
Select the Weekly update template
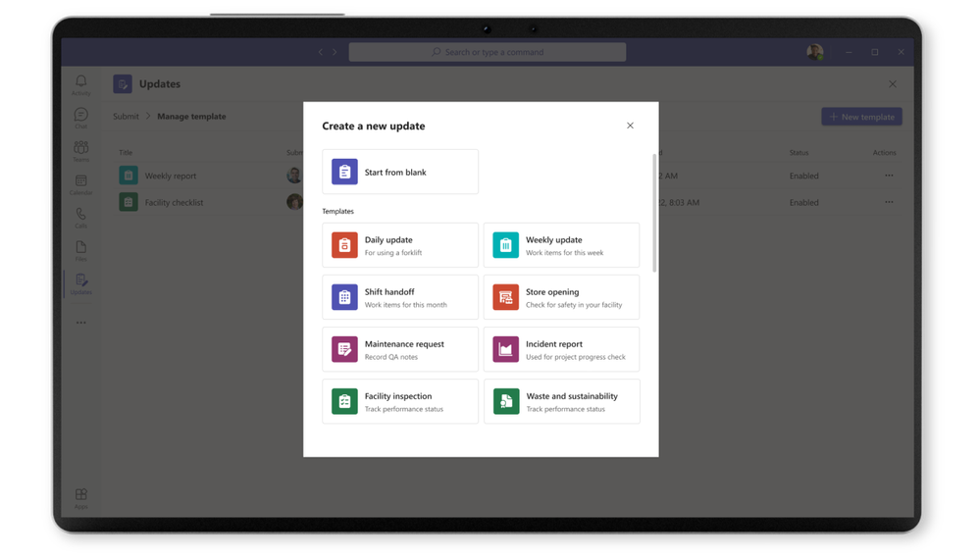point(561,245)
